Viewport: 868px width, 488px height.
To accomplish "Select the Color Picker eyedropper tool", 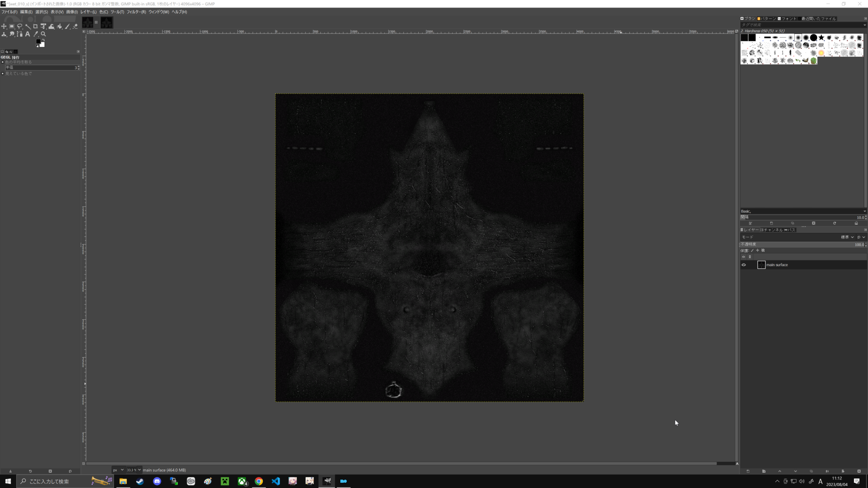I will [36, 34].
